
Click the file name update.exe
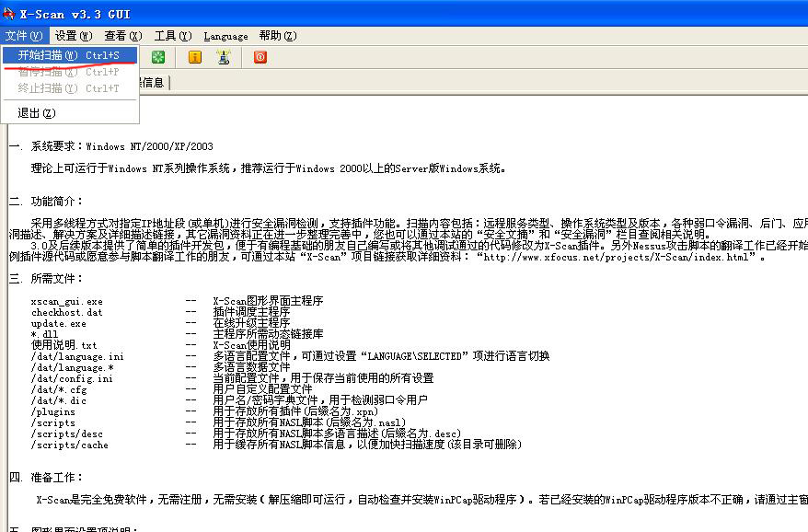coord(58,324)
